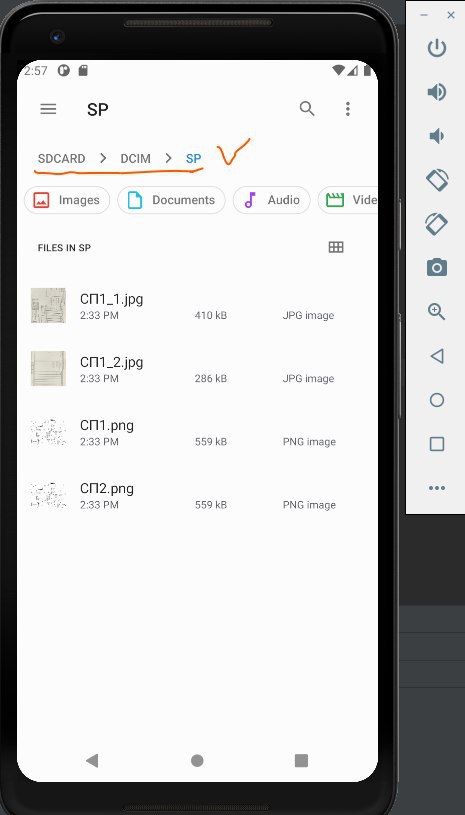This screenshot has height=815, width=465.
Task: Tap the phone's home navigation button
Action: 197,761
